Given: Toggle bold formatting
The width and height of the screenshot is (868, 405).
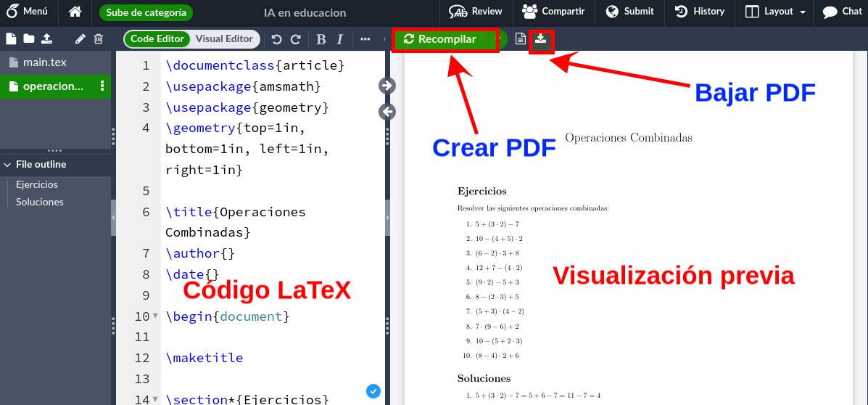Looking at the screenshot, I should tap(321, 39).
